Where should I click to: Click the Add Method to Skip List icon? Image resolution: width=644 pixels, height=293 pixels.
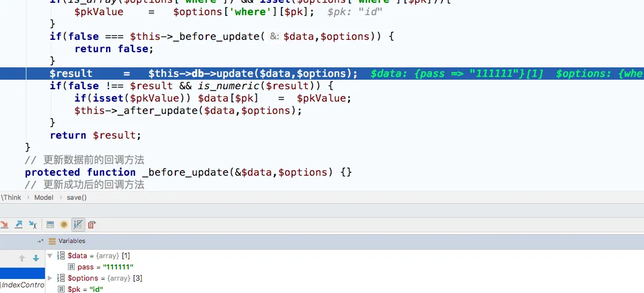tap(92, 225)
